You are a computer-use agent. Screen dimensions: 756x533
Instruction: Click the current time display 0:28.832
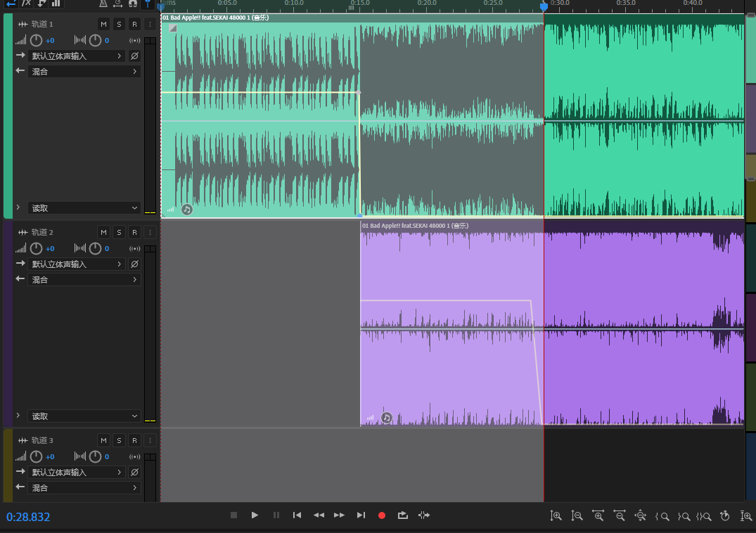click(x=29, y=518)
